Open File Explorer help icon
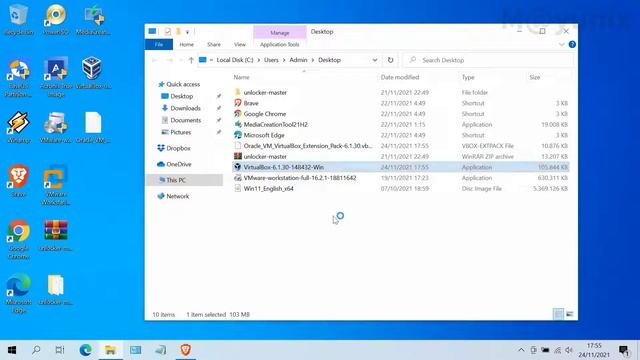The width and height of the screenshot is (640, 360). (x=572, y=44)
